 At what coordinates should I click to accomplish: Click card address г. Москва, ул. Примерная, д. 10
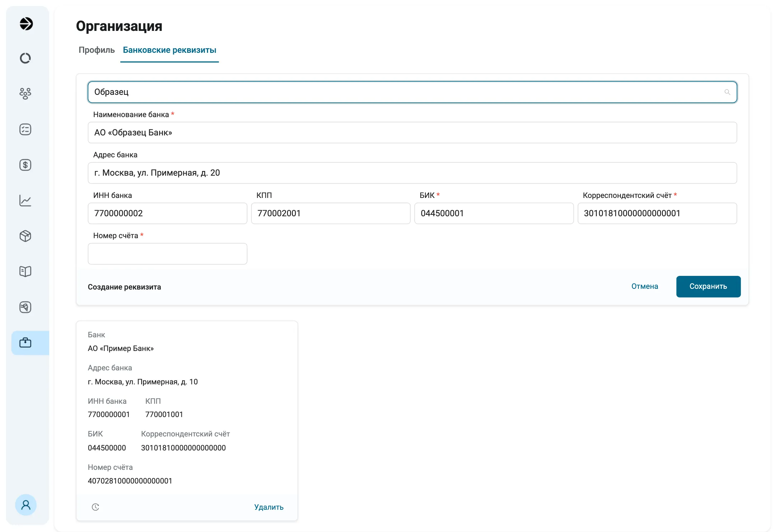(x=143, y=382)
